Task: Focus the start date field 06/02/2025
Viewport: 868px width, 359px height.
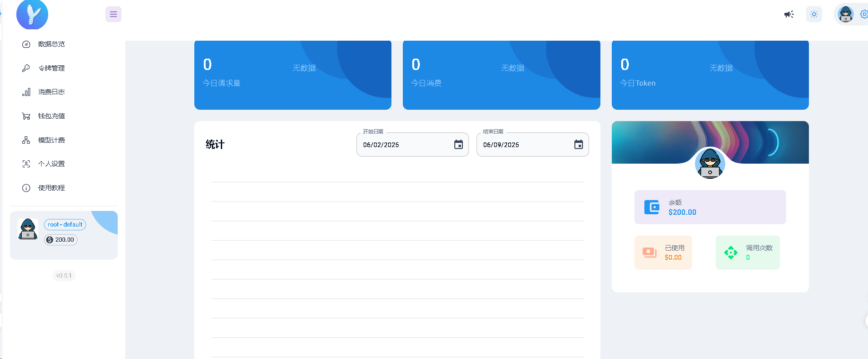Action: [413, 145]
